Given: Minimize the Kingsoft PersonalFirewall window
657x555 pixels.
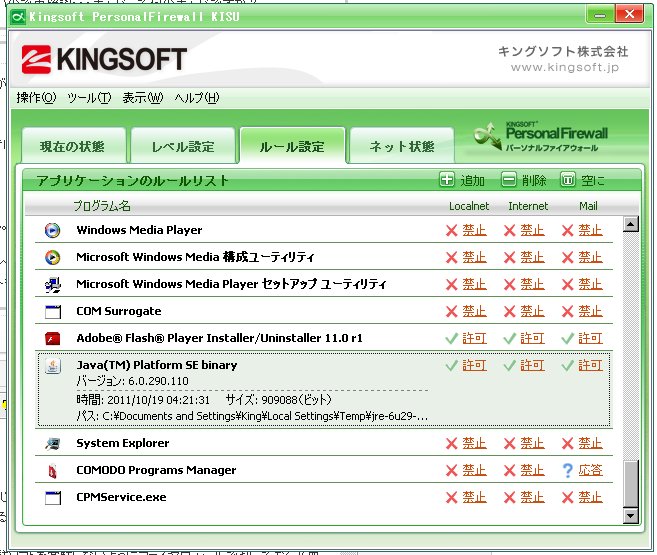Looking at the screenshot, I should pos(600,15).
